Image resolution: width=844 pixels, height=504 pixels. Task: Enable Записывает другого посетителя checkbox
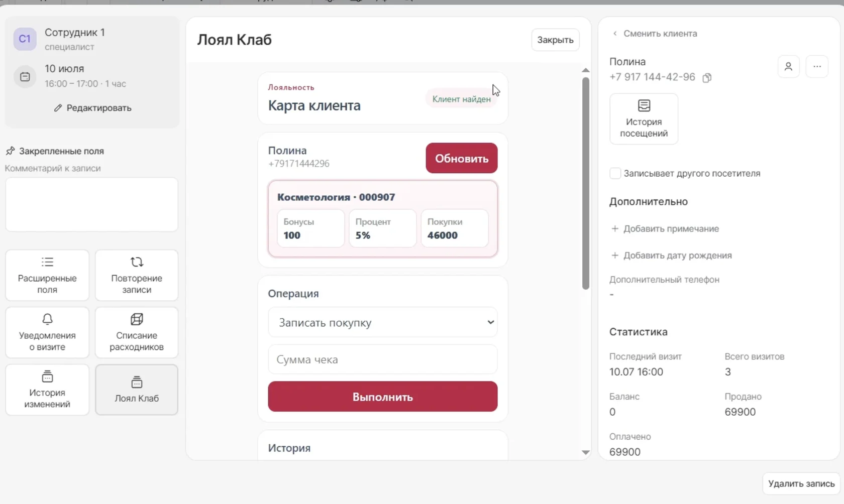[x=615, y=173]
